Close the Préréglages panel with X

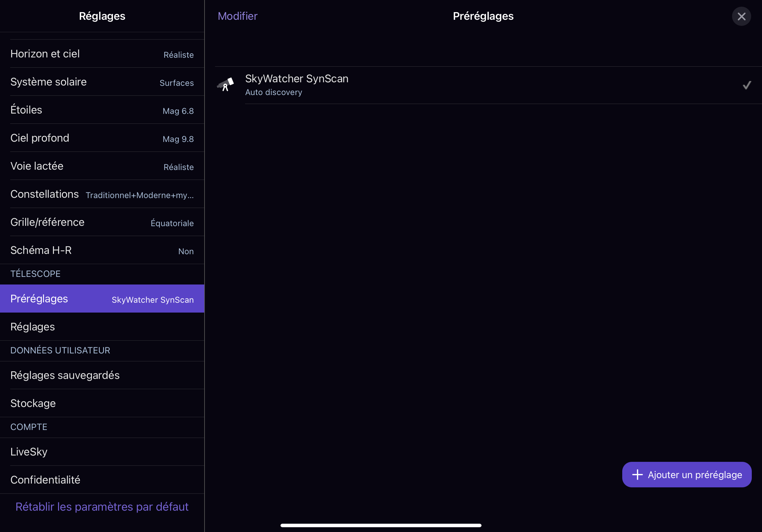coord(741,16)
